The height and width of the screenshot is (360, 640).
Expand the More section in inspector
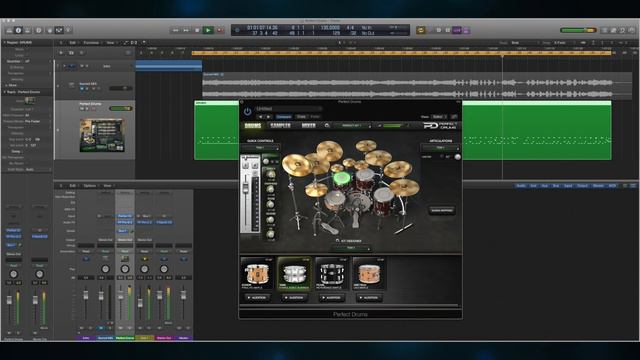click(x=6, y=85)
